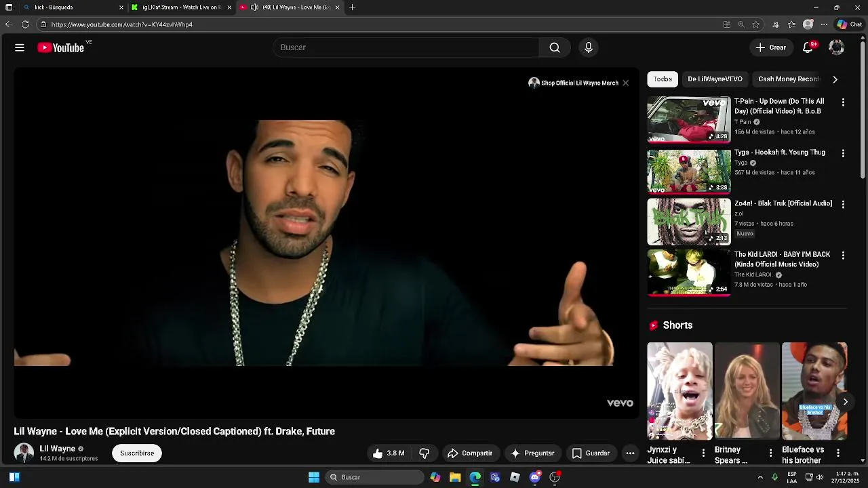Select the Cash Money Records chip
The image size is (868, 488).
coord(789,79)
